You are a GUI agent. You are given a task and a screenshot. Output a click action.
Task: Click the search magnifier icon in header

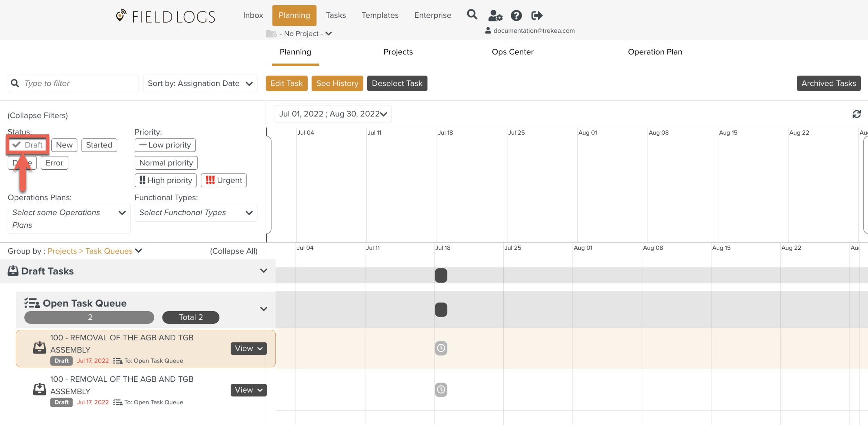(x=472, y=15)
